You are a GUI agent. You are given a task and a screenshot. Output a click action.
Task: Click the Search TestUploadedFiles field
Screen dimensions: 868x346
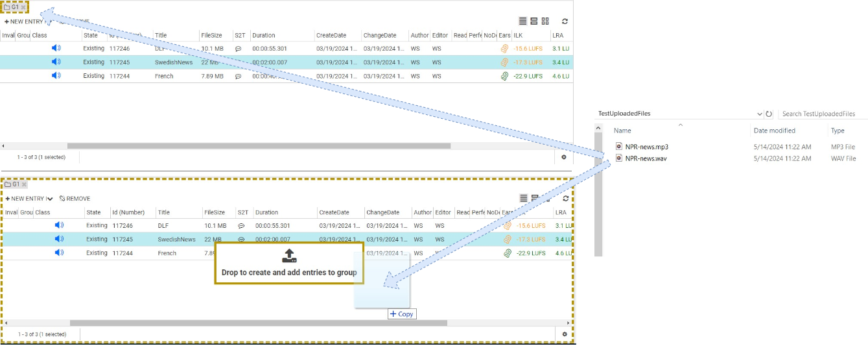822,114
